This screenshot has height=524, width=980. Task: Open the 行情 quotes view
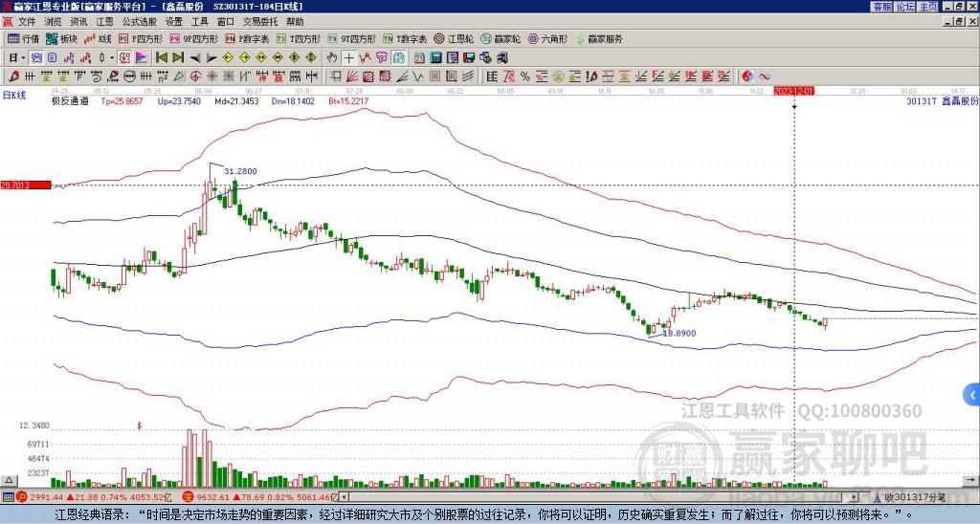coord(24,38)
